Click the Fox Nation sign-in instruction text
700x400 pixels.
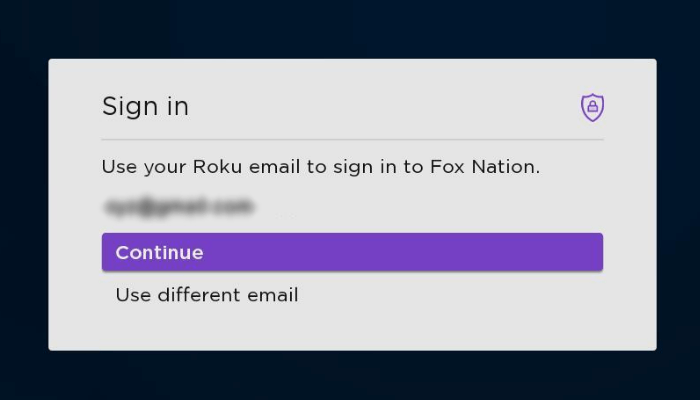point(320,167)
